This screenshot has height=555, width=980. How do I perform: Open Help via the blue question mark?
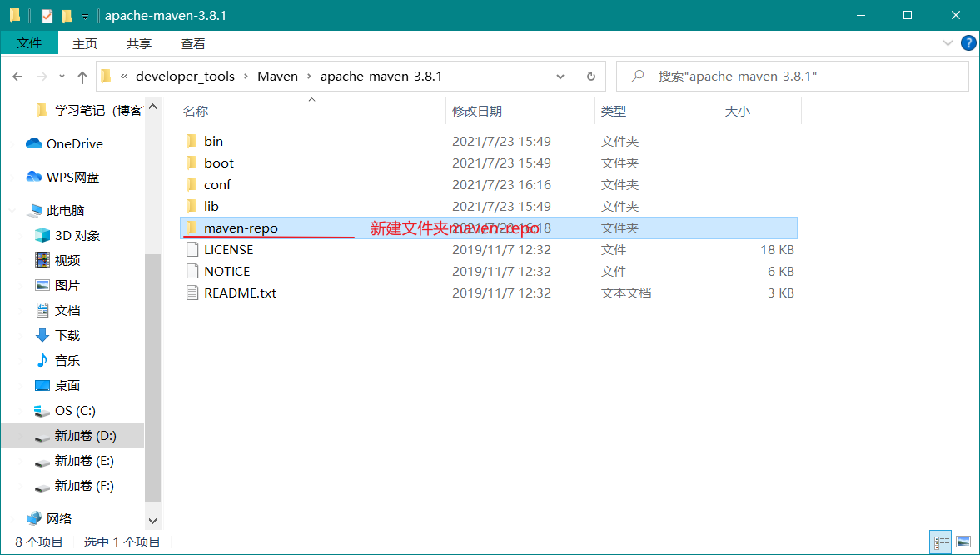(x=968, y=43)
